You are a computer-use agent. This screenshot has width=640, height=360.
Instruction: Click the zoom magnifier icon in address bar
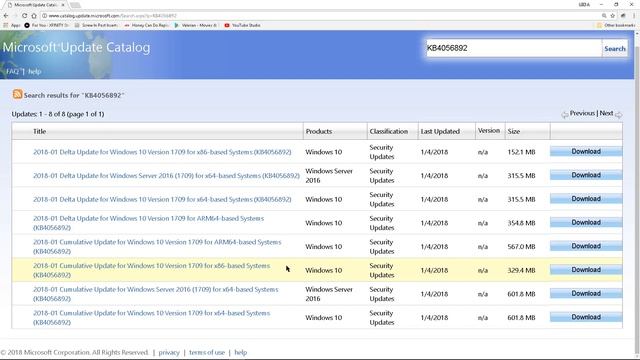(604, 16)
